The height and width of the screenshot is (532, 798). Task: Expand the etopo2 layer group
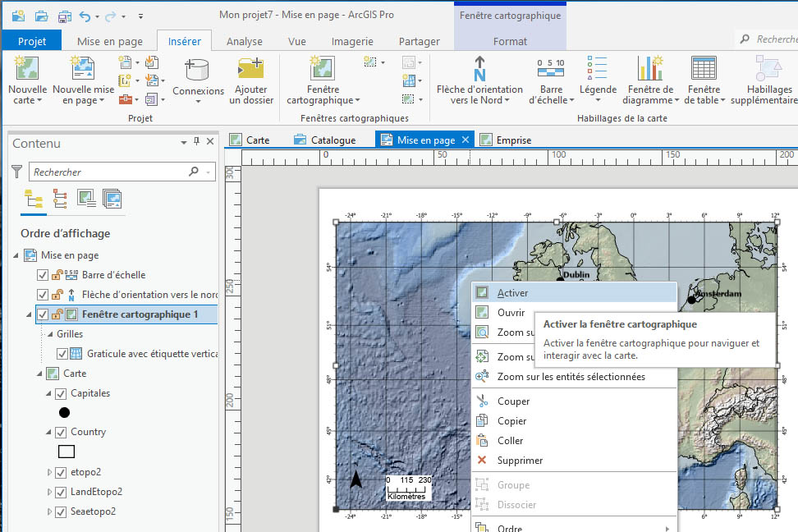click(49, 473)
